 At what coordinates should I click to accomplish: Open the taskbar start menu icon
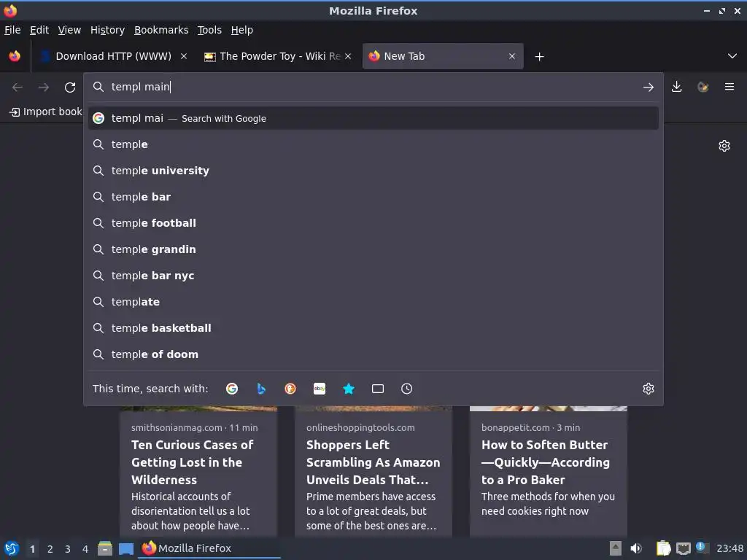click(12, 548)
